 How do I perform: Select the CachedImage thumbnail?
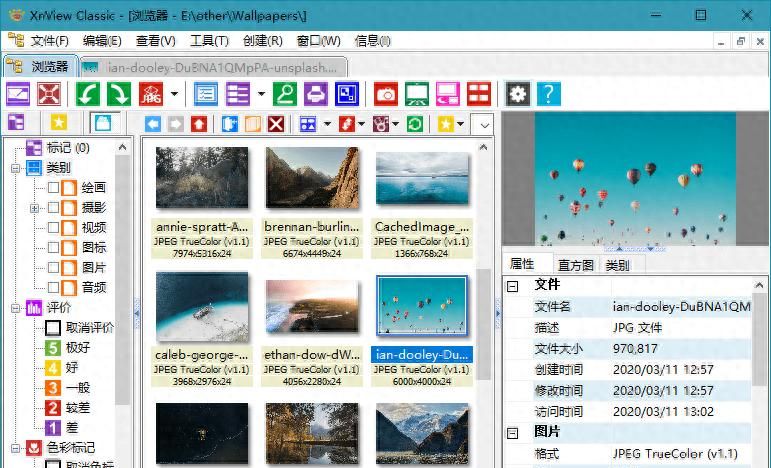tap(422, 178)
